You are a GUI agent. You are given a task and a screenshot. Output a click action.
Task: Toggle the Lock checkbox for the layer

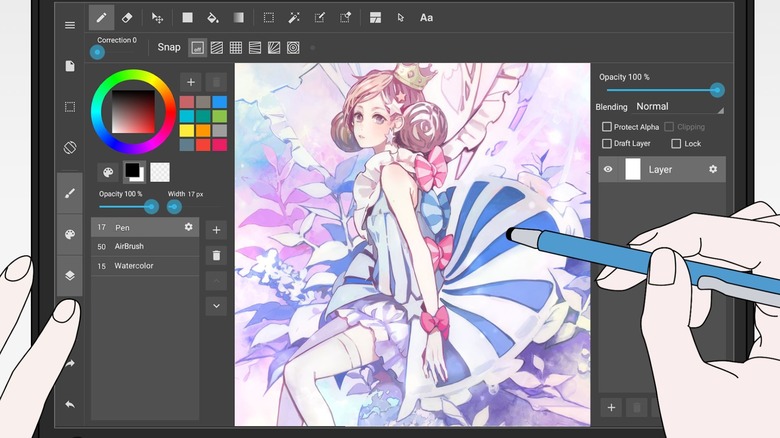676,144
